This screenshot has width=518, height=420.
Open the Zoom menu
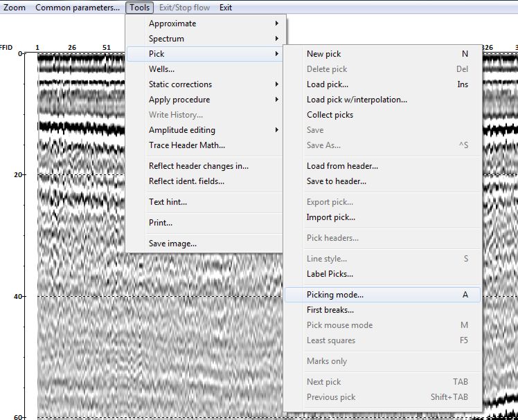[14, 7]
